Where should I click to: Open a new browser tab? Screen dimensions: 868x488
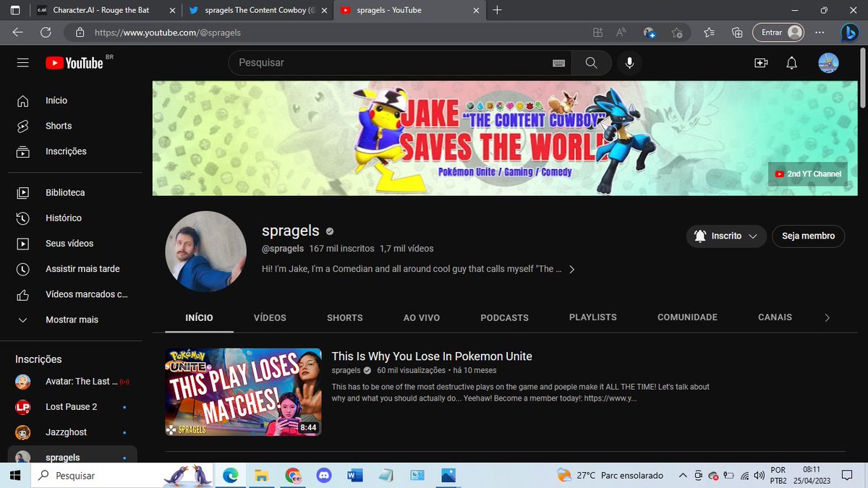click(x=498, y=10)
